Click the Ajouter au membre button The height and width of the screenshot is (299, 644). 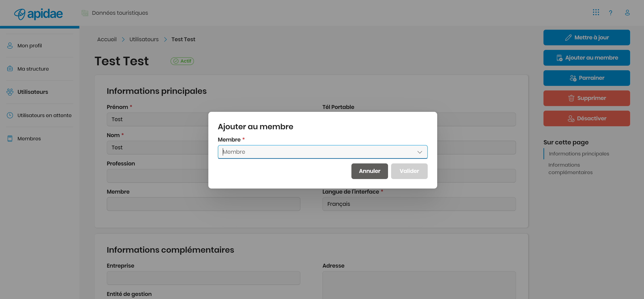587,58
